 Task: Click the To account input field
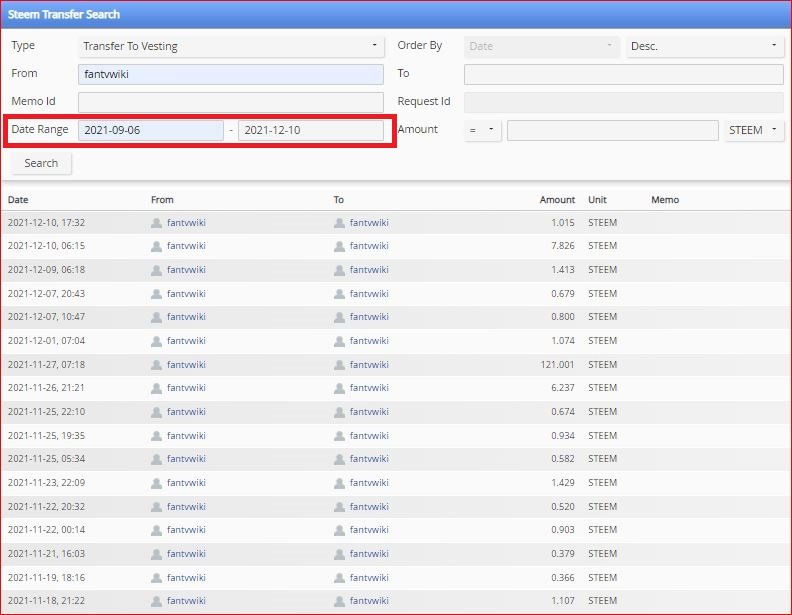[624, 74]
